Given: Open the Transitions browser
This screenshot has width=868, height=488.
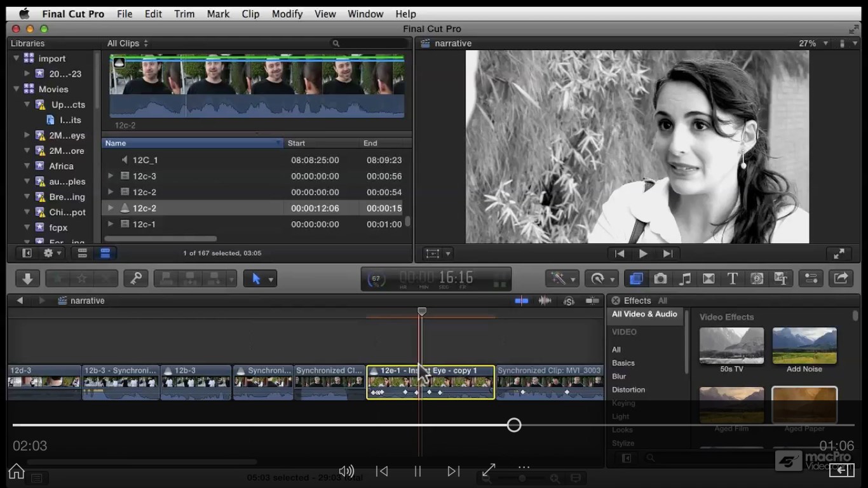Looking at the screenshot, I should tap(708, 278).
